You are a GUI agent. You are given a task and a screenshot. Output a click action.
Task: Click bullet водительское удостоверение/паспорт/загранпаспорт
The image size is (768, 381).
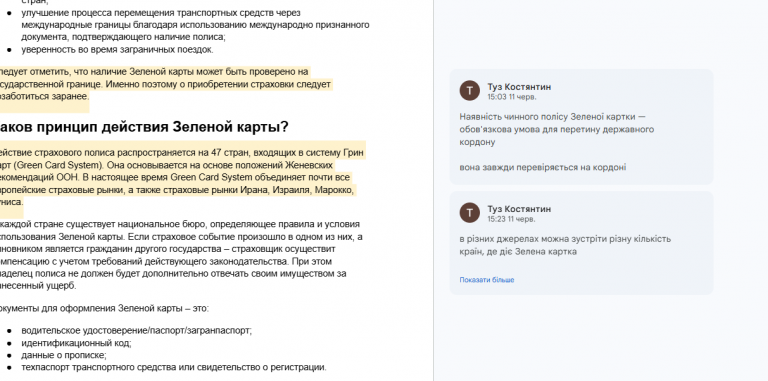pyautogui.click(x=137, y=331)
